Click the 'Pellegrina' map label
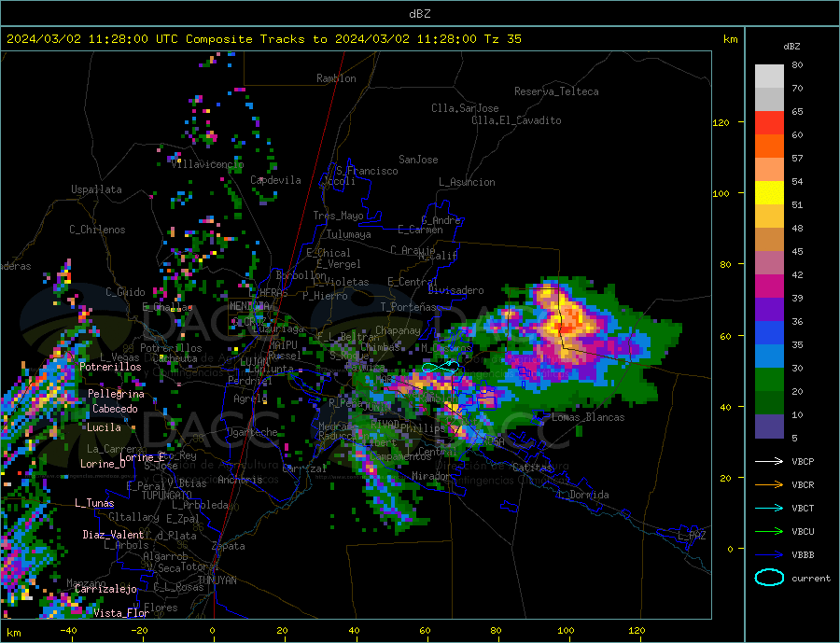The height and width of the screenshot is (643, 840). pos(116,394)
